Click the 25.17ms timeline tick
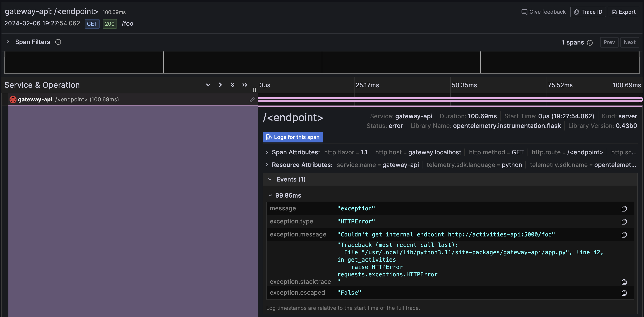Viewport: 644px width, 317px height. click(367, 85)
